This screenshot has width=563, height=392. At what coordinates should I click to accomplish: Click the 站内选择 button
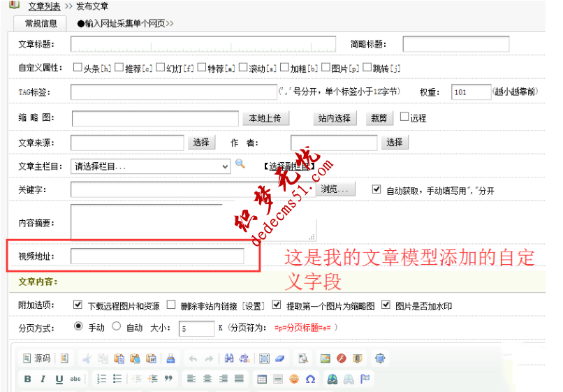[335, 118]
